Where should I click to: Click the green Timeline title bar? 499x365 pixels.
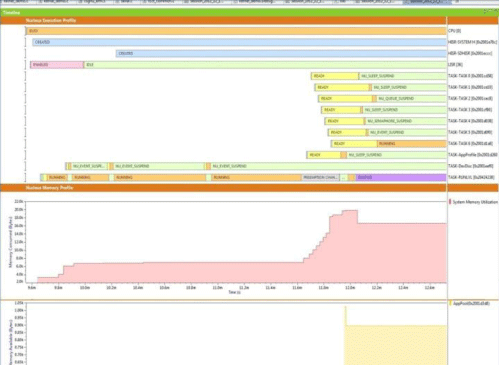click(x=249, y=13)
